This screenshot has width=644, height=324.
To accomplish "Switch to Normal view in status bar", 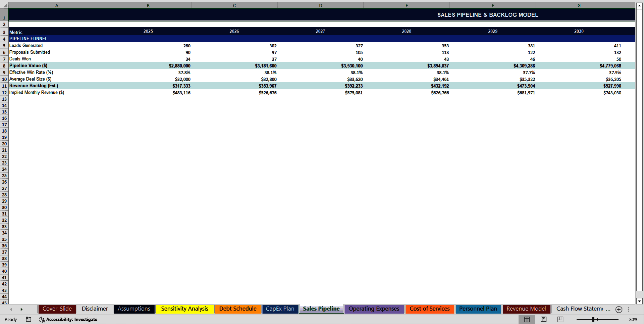I will [527, 319].
